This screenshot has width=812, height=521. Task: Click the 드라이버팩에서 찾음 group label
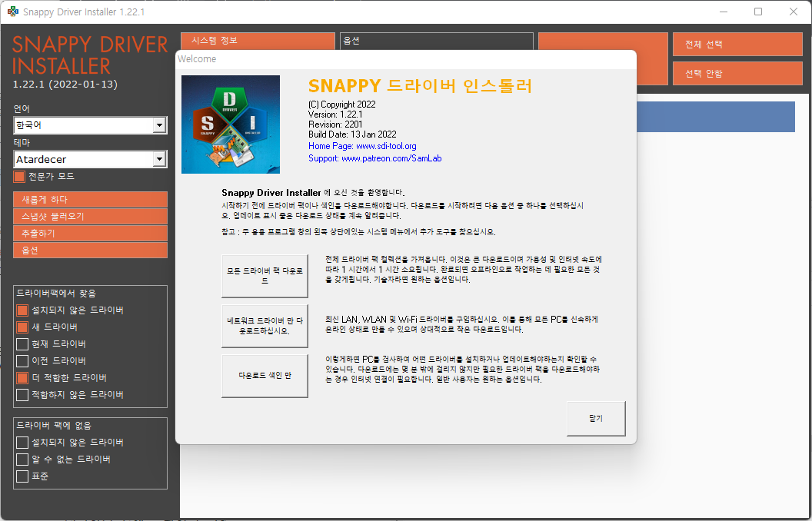click(x=56, y=294)
